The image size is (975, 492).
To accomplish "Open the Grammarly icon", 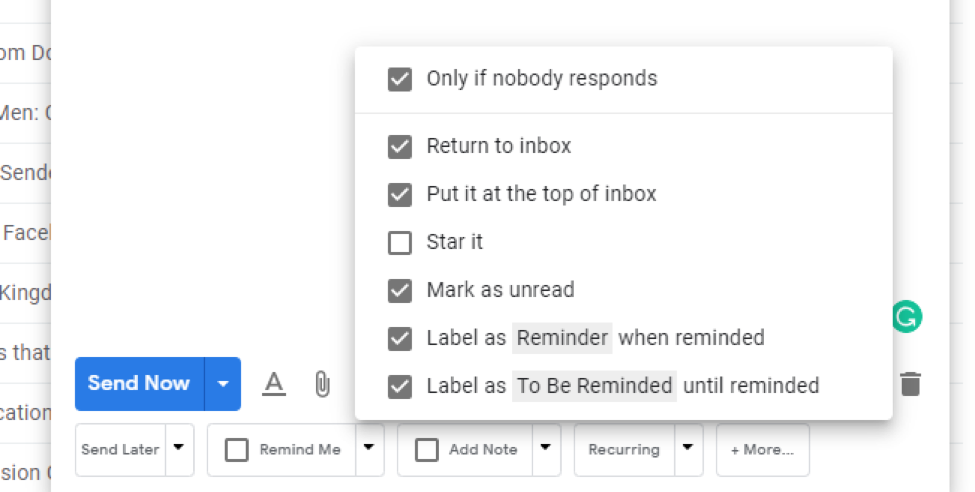I will click(907, 318).
